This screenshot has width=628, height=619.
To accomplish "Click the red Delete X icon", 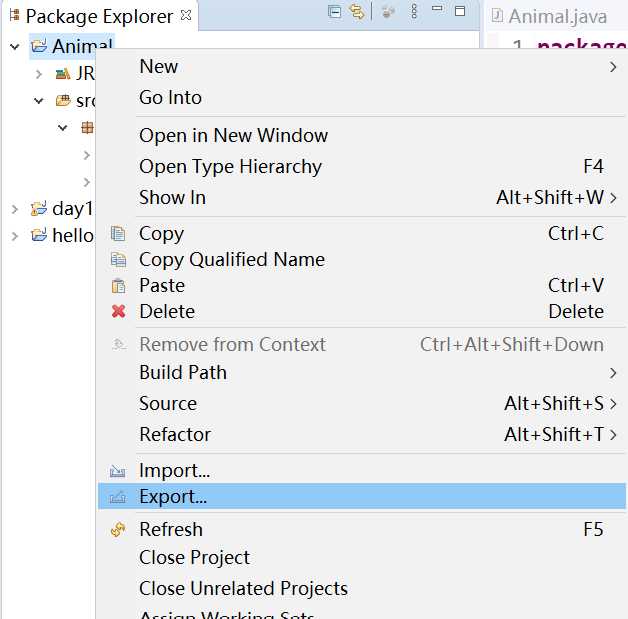I will [118, 311].
